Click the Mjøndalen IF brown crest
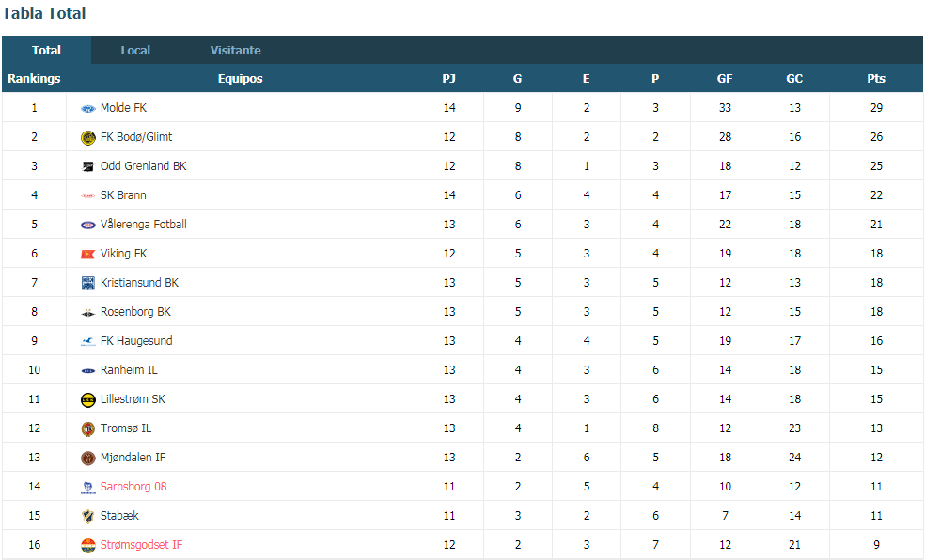This screenshot has height=560, width=925. point(88,458)
